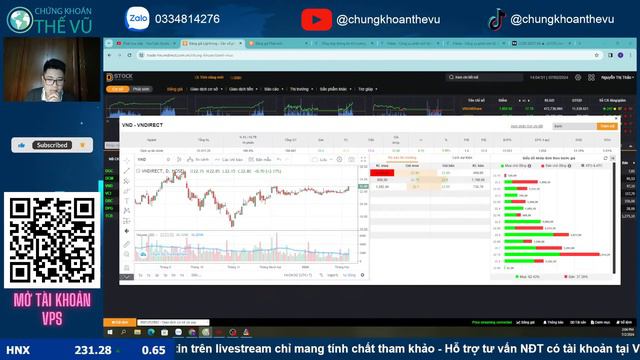The image size is (640, 360).
Task: Click the orange button beside Bước field
Action: [607, 127]
